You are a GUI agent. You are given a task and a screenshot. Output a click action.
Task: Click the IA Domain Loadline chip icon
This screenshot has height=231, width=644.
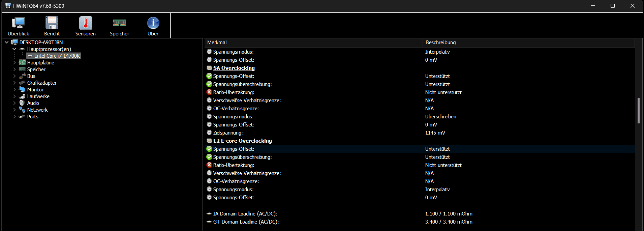[x=209, y=213]
